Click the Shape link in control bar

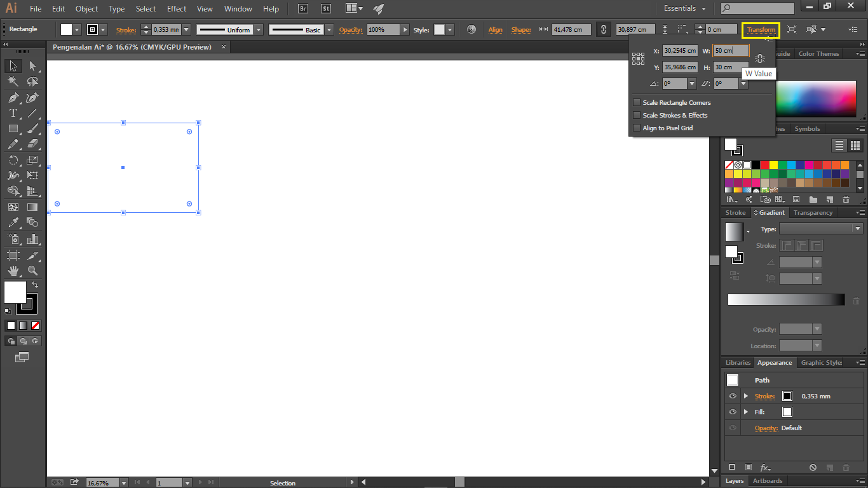point(521,30)
